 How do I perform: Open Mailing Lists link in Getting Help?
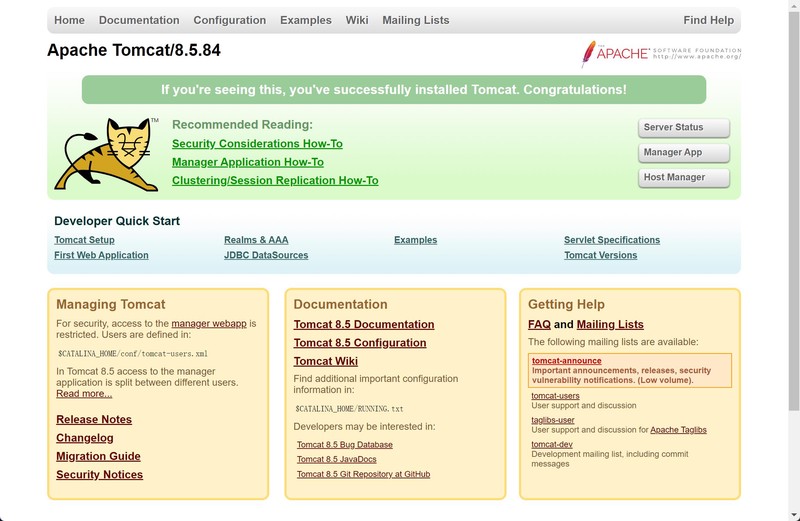(610, 325)
